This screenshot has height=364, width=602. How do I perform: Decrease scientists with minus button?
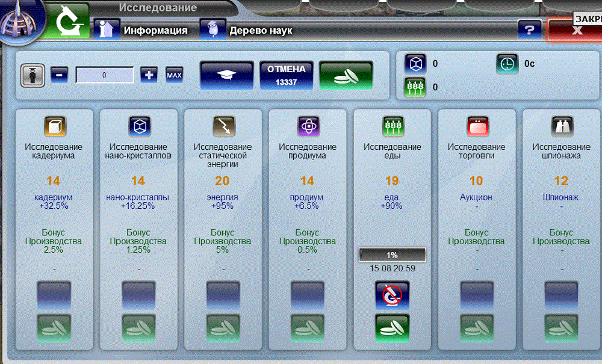(59, 75)
